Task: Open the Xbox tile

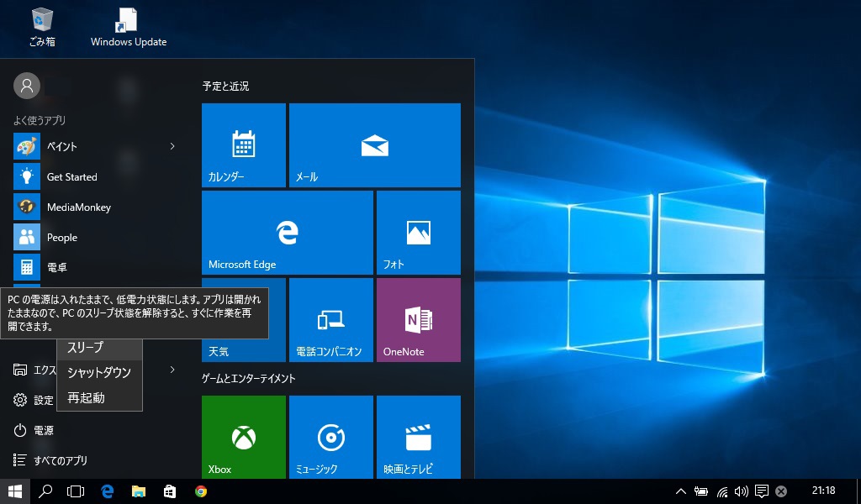Action: coord(244,437)
